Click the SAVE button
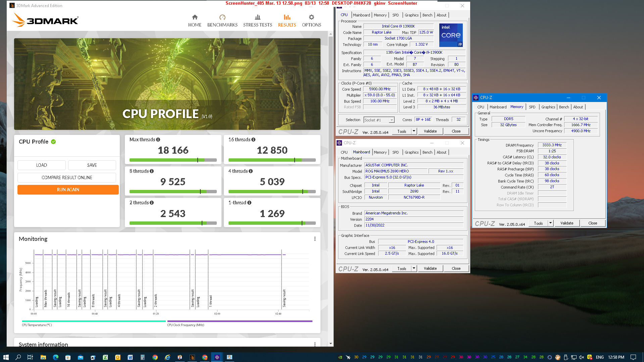 click(92, 165)
